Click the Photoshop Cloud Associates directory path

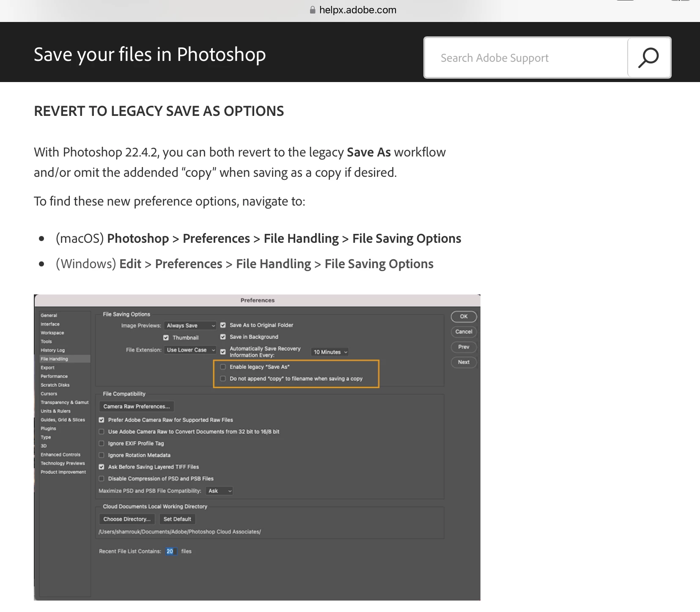tap(180, 532)
